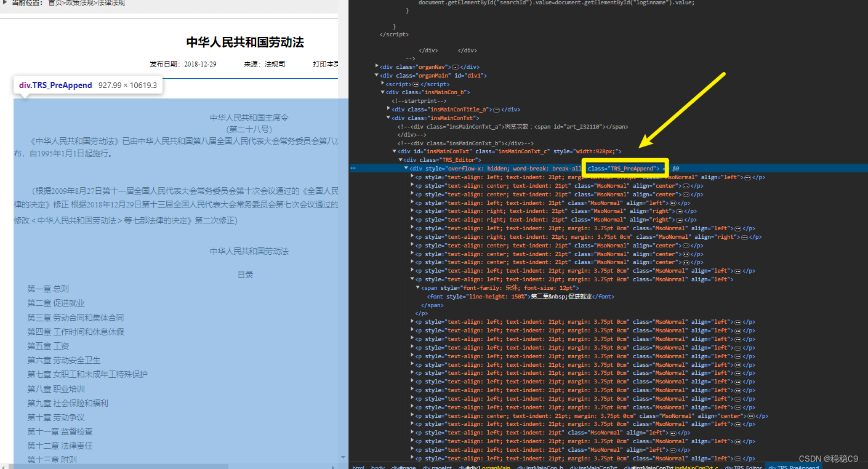Screen dimensions: 868x469
Task: Click the page title 中华人民共和国劳动法
Action: [245, 42]
